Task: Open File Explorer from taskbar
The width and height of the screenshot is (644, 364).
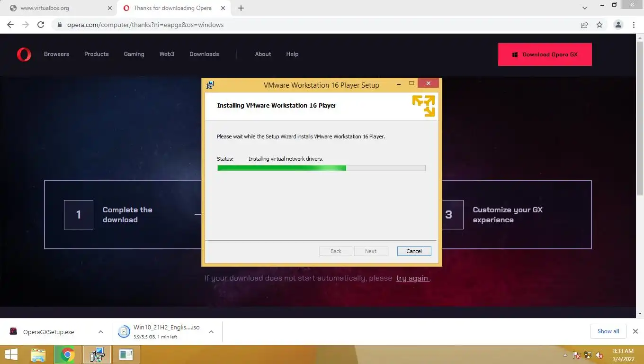Action: (38, 355)
